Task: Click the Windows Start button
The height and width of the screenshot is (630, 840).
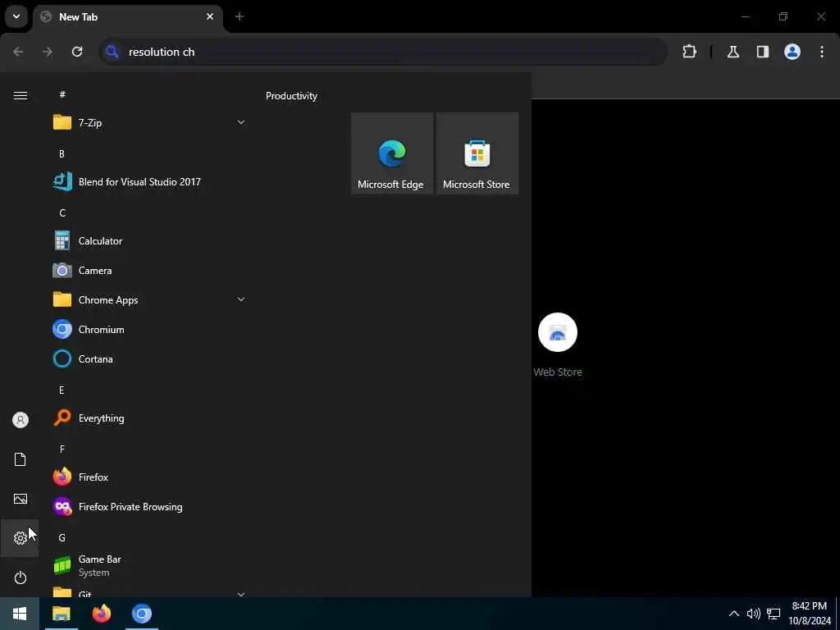Action: pyautogui.click(x=20, y=614)
